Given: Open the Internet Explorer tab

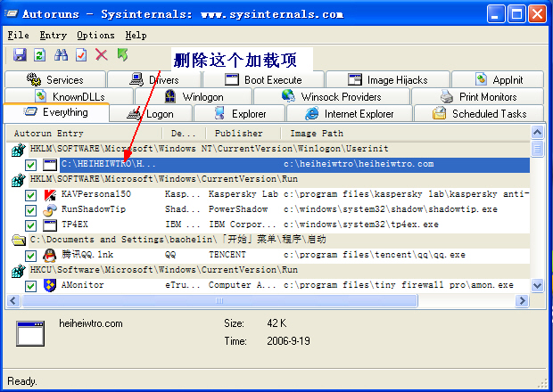Looking at the screenshot, I should tap(350, 114).
